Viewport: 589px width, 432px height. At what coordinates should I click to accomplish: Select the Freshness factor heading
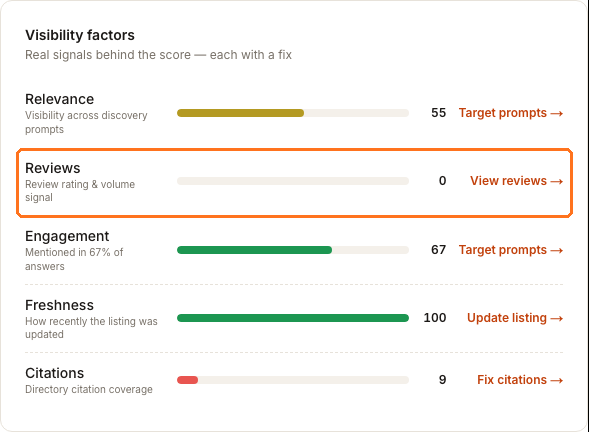[x=59, y=305]
